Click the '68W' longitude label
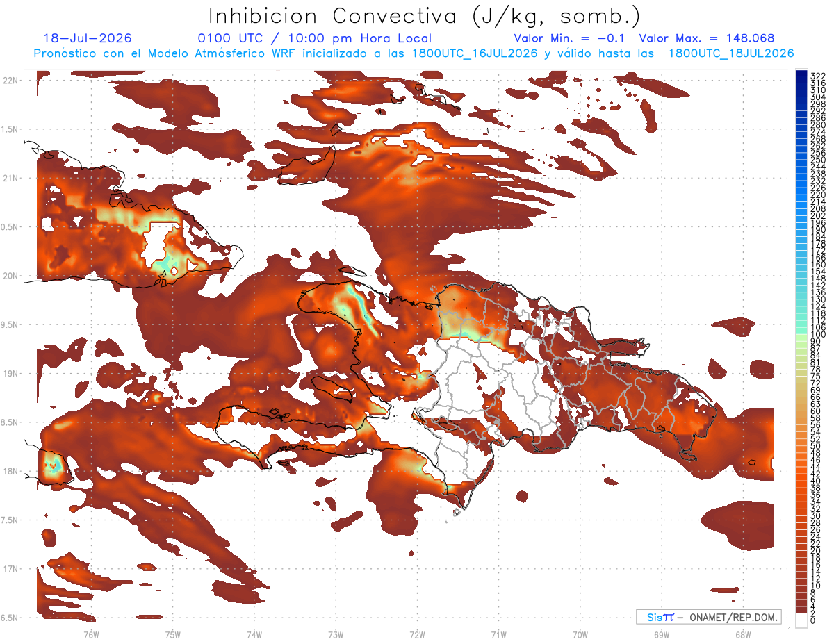This screenshot has height=644, width=834. (x=743, y=634)
